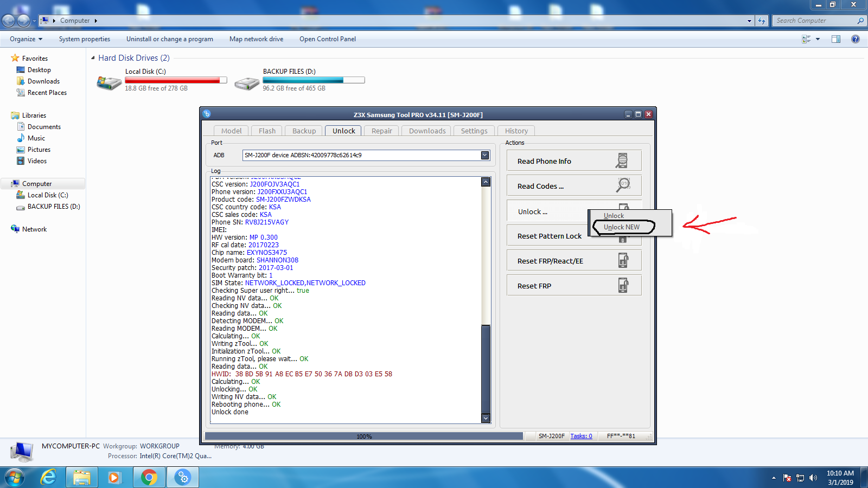Switch to the Flash tab

267,131
